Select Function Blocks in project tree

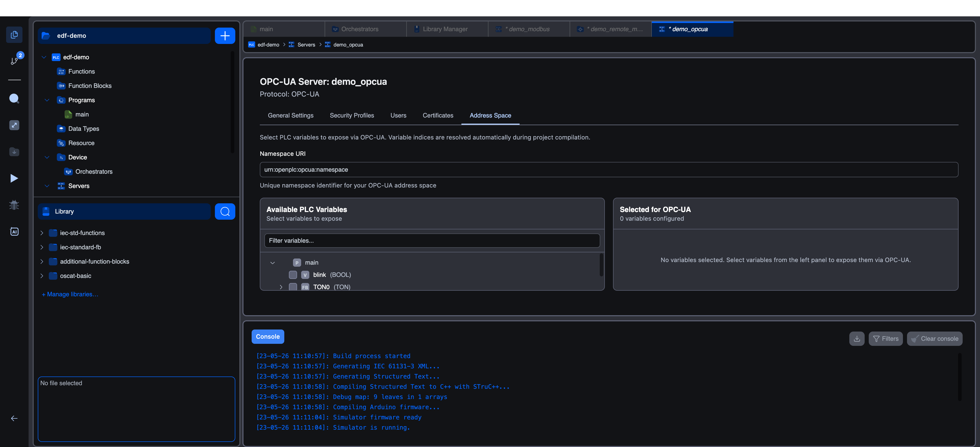[90, 86]
